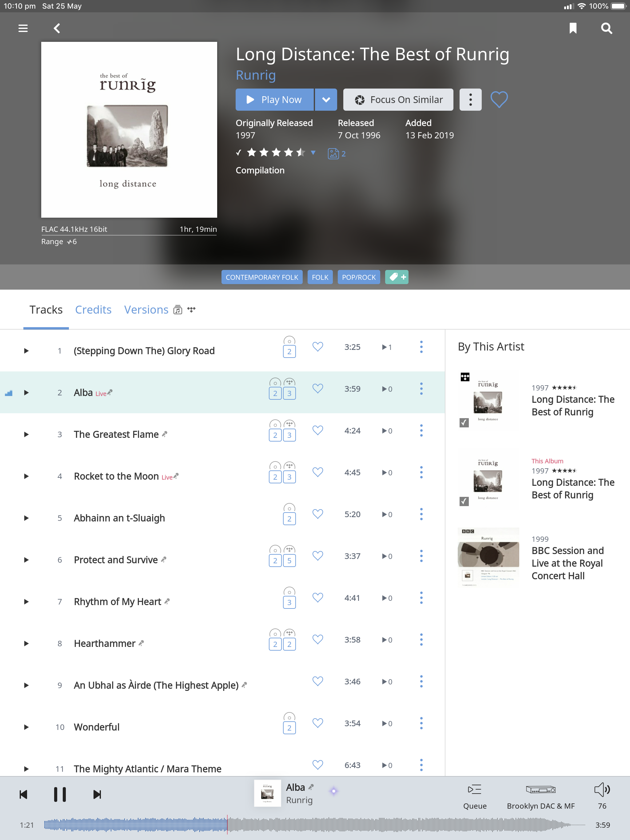This screenshot has height=840, width=630.
Task: Open the Runrig artist link under title
Action: [256, 75]
